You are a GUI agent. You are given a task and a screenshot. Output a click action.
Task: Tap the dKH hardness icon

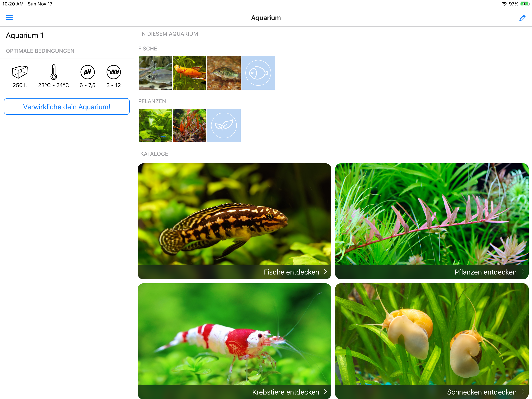point(114,72)
